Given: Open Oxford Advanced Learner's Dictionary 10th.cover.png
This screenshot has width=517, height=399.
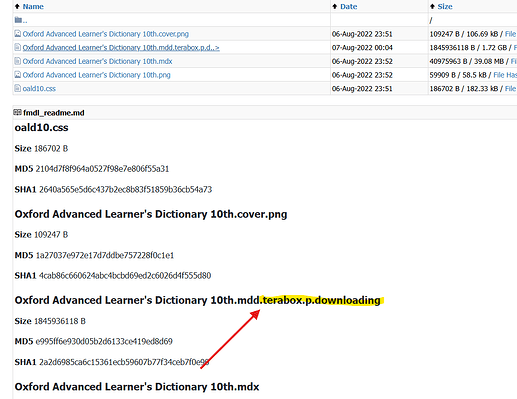Looking at the screenshot, I should point(106,34).
